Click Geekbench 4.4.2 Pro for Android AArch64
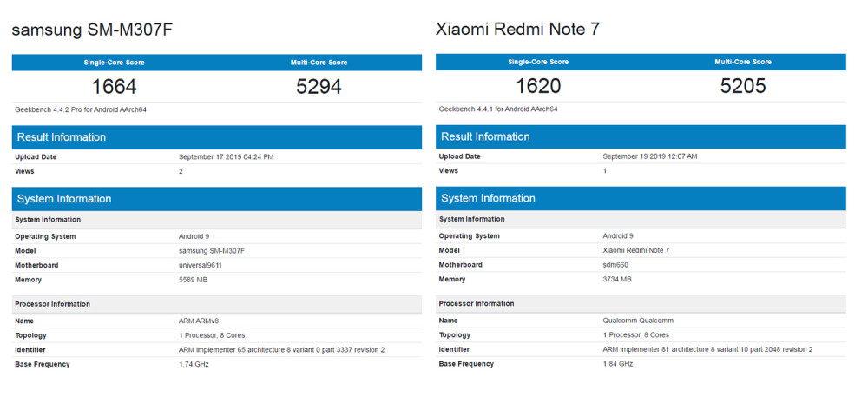The width and height of the screenshot is (868, 404). (x=81, y=109)
